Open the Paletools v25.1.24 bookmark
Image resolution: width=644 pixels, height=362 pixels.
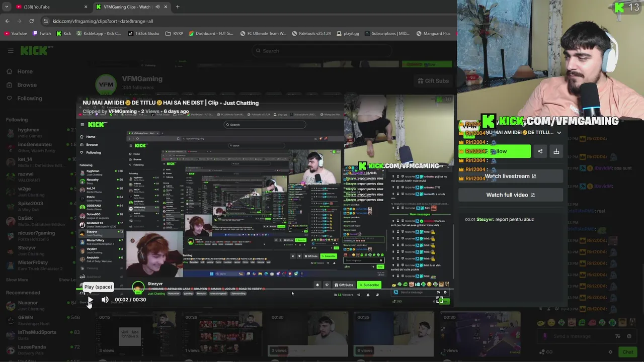311,34
